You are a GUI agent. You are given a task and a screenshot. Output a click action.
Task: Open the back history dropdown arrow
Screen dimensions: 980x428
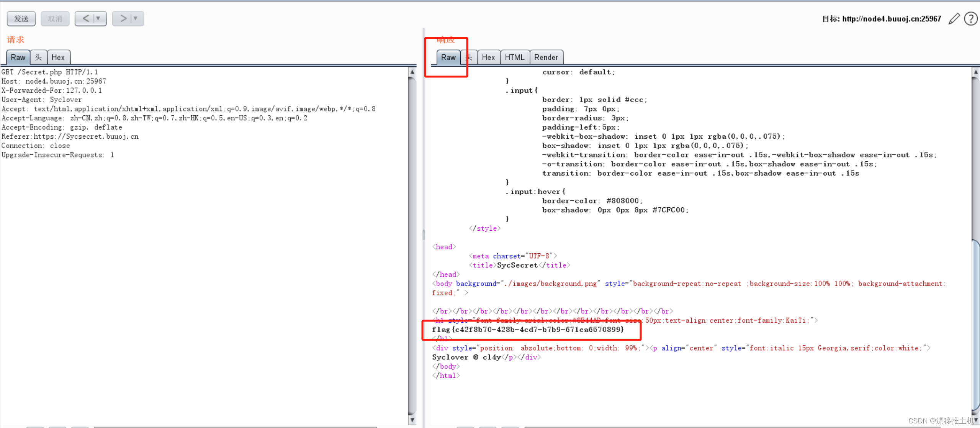(x=98, y=18)
